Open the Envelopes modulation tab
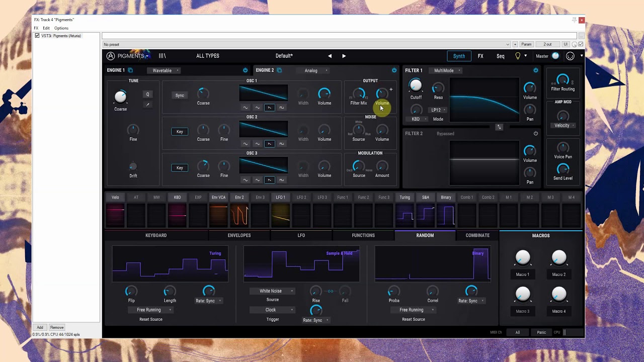The width and height of the screenshot is (644, 362). [x=239, y=235]
